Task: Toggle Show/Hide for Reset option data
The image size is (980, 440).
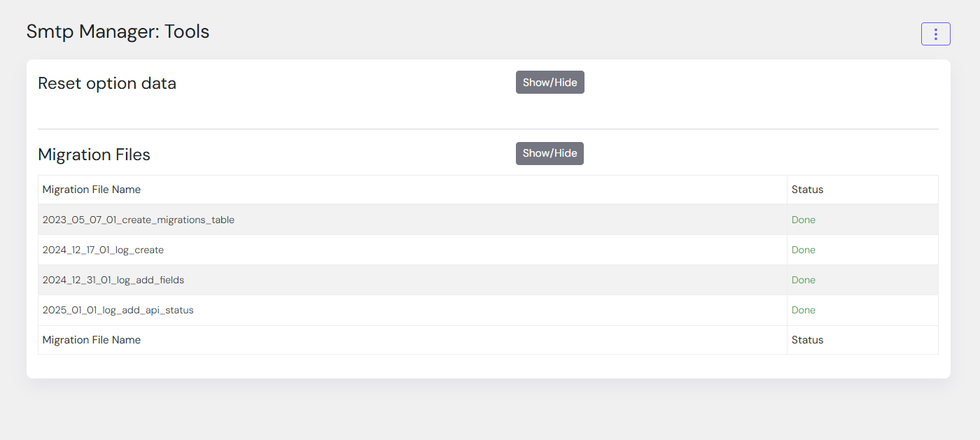Action: point(549,83)
